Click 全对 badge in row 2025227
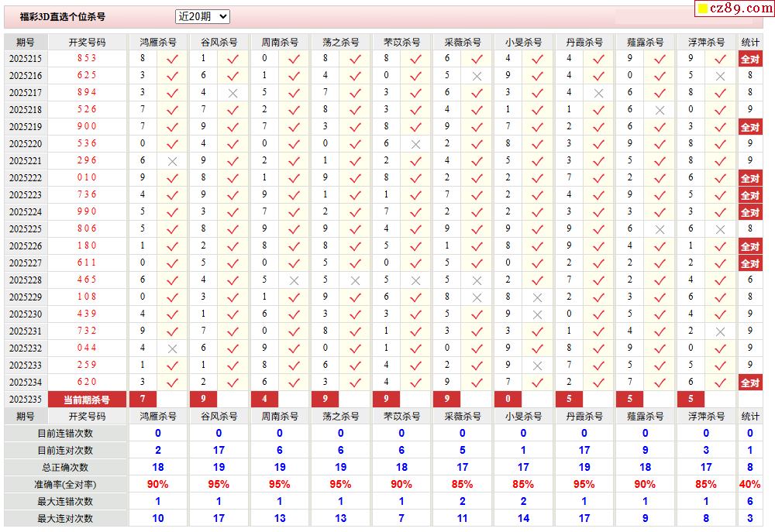 tap(750, 264)
